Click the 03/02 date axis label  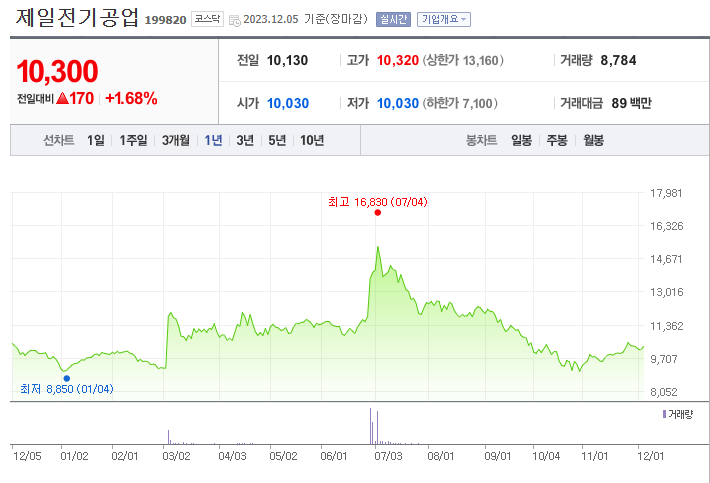click(x=176, y=456)
